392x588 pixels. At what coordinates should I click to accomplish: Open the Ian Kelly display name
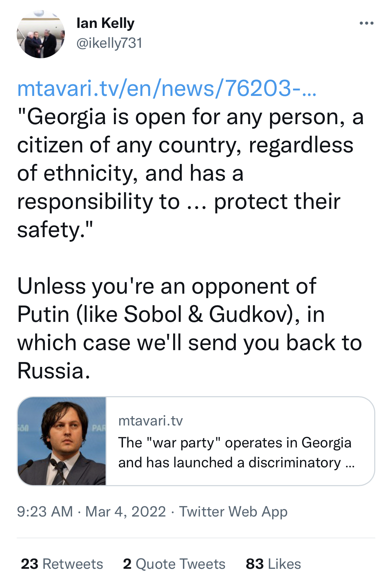tap(105, 23)
